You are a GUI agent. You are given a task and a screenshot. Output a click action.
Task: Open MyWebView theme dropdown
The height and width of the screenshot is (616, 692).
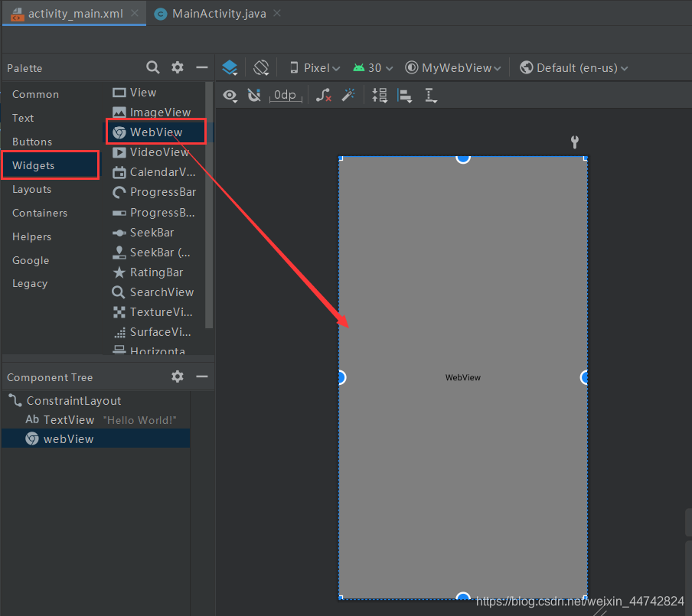(453, 68)
